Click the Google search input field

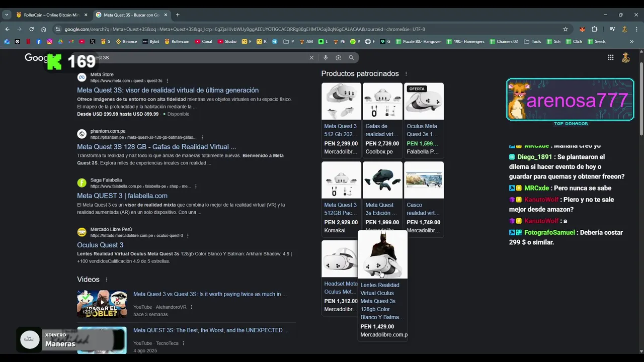pos(201,58)
